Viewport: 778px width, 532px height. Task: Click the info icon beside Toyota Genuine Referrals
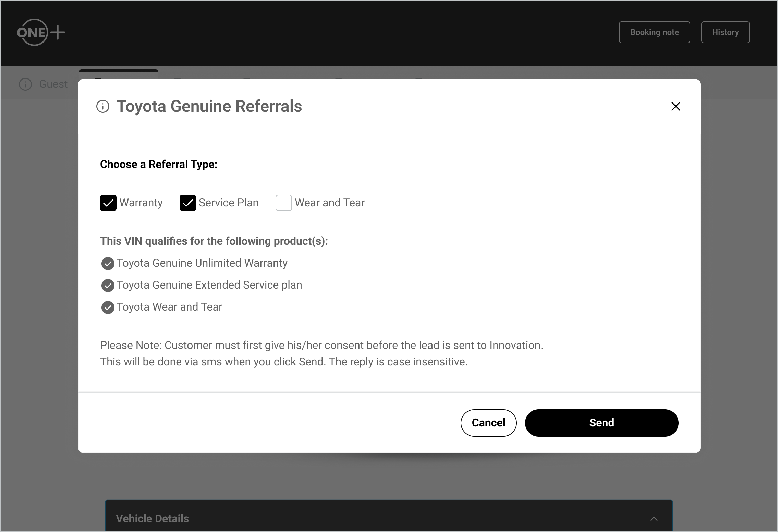[x=103, y=106]
